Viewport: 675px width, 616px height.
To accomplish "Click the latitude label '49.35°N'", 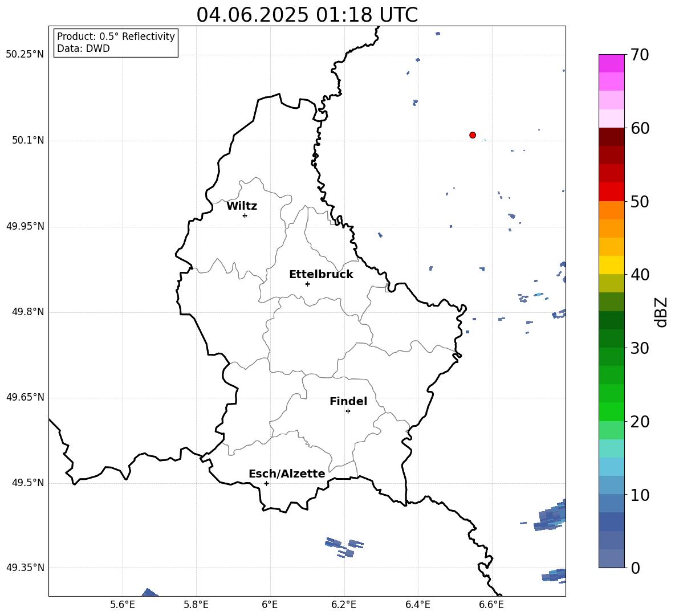I will pyautogui.click(x=25, y=568).
